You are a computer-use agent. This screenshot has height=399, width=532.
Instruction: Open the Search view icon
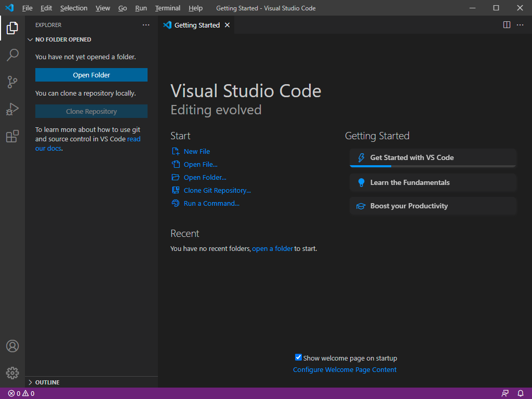[12, 55]
